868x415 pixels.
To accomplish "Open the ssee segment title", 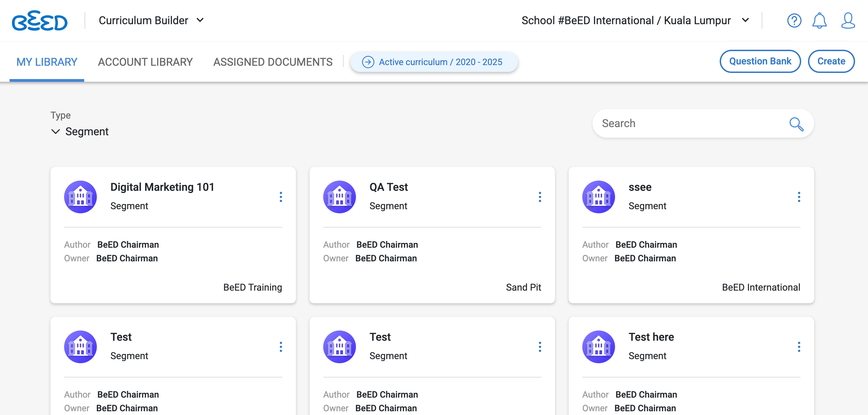I will coord(640,187).
